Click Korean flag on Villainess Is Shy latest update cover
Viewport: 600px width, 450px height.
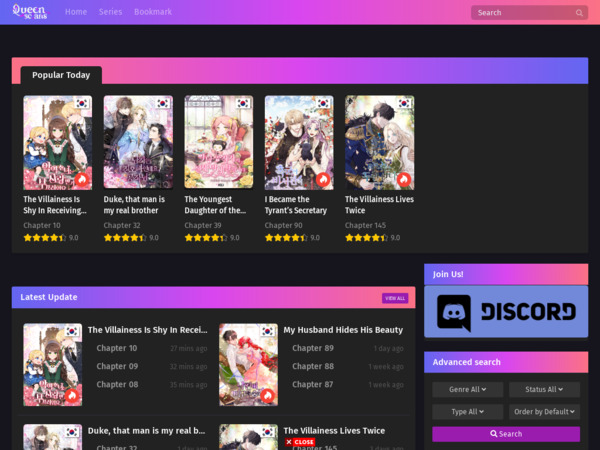coord(72,331)
